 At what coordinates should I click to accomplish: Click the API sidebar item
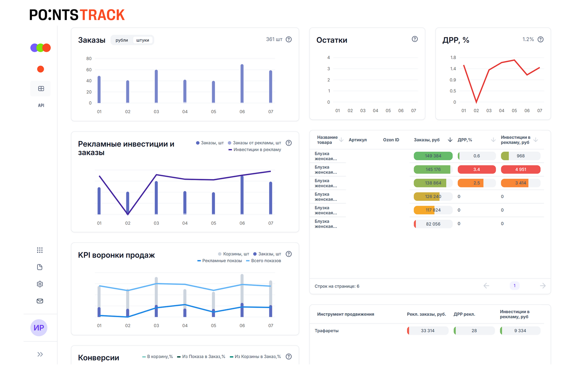41,105
